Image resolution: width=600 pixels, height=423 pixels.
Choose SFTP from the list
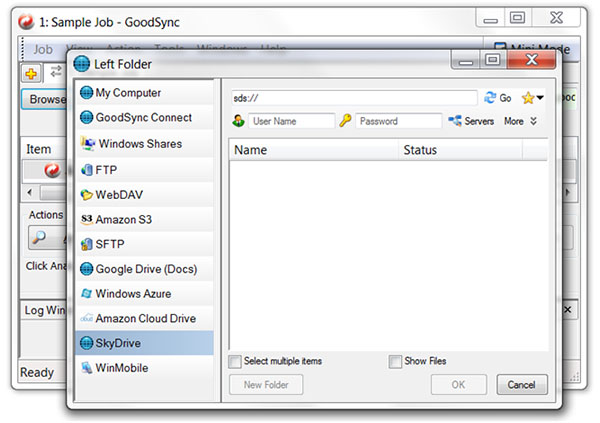coord(144,244)
